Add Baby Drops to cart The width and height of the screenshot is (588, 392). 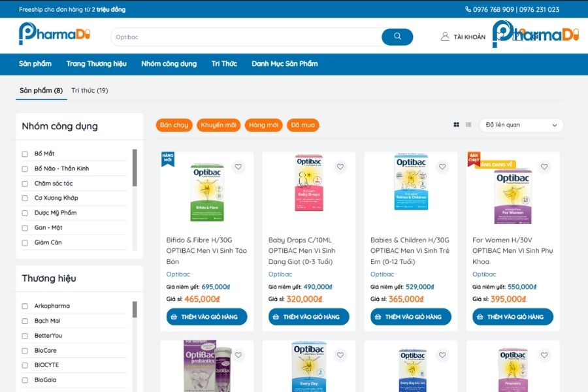(x=308, y=317)
